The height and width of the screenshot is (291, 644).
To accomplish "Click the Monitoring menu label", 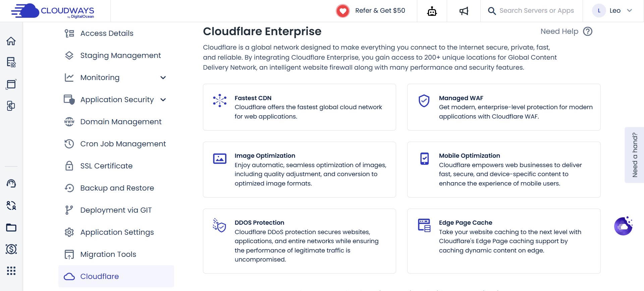I will [100, 78].
